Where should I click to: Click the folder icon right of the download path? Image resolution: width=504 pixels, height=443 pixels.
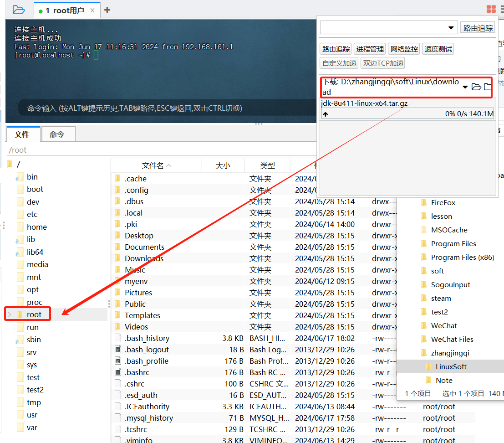pyautogui.click(x=487, y=87)
